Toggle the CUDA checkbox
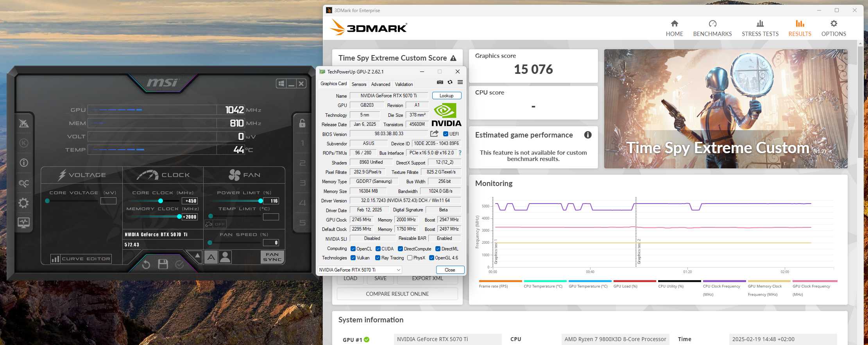 (x=378, y=249)
